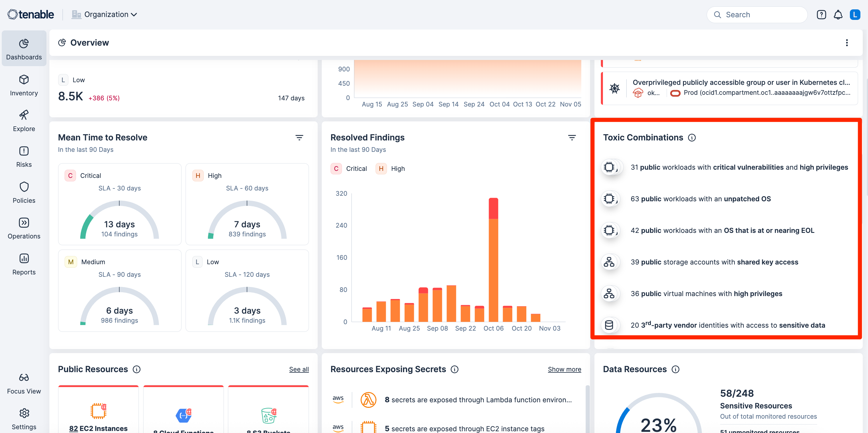This screenshot has width=868, height=433.
Task: Toggle the High legend in Resolved Findings
Action: pyautogui.click(x=390, y=169)
